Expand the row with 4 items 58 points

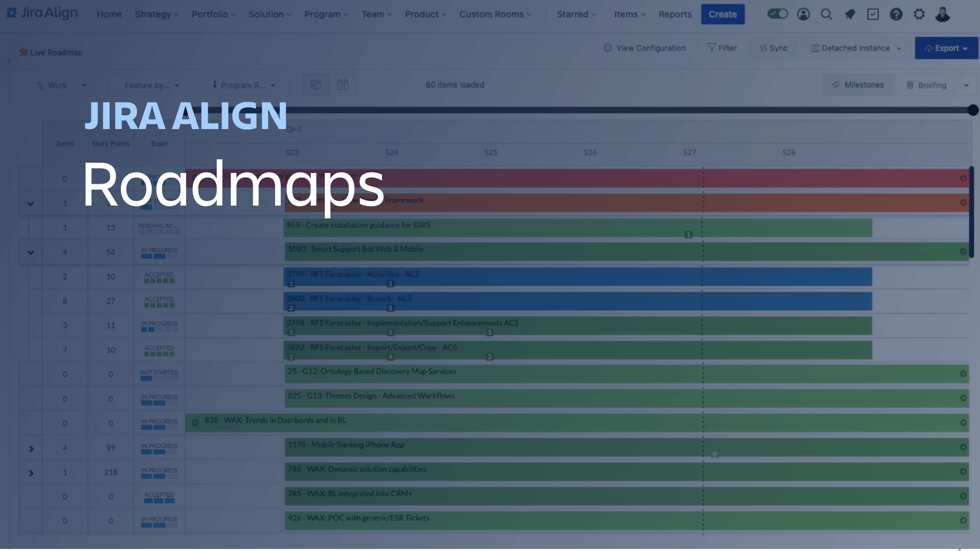pos(30,252)
